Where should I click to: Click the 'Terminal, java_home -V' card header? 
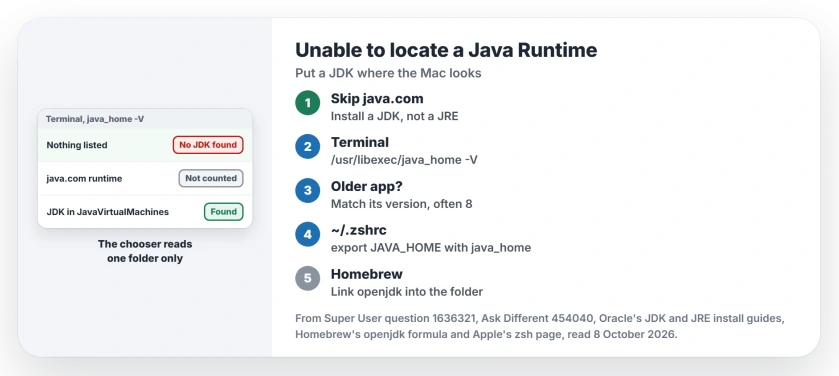(145, 119)
